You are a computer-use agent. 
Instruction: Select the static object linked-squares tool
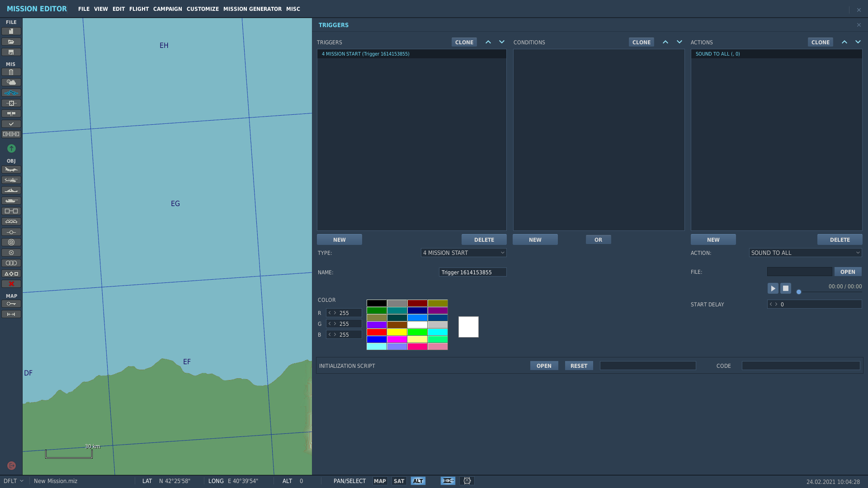pyautogui.click(x=11, y=211)
